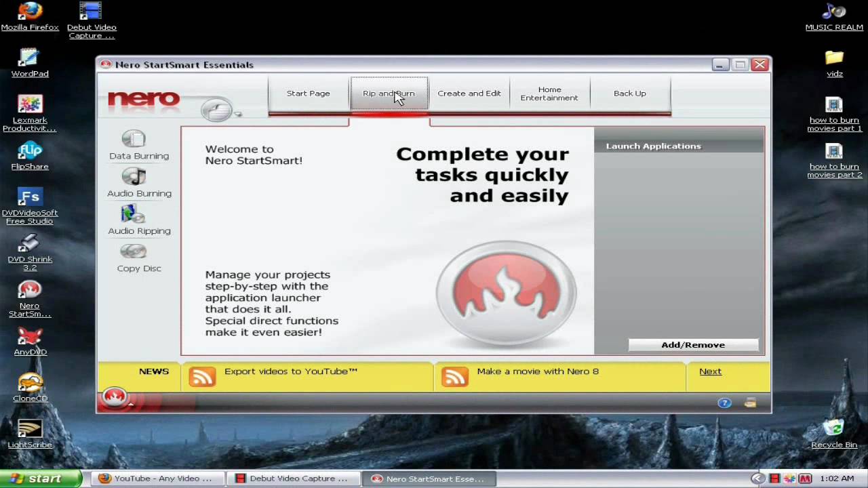868x488 pixels.
Task: Select the MUSIC REALM desktop icon
Action: coord(834,17)
